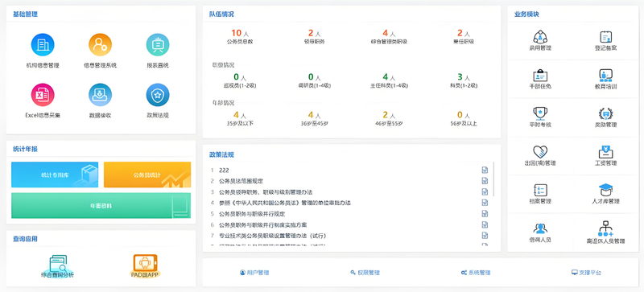This screenshot has width=644, height=292.
Task: Click the 4人 35岁及以下 figure
Action: click(x=239, y=115)
